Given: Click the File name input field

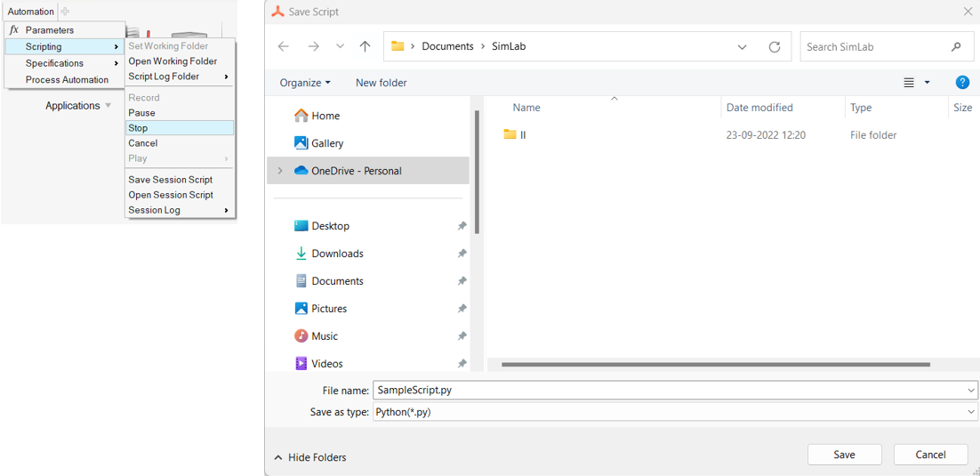Looking at the screenshot, I should coord(667,390).
